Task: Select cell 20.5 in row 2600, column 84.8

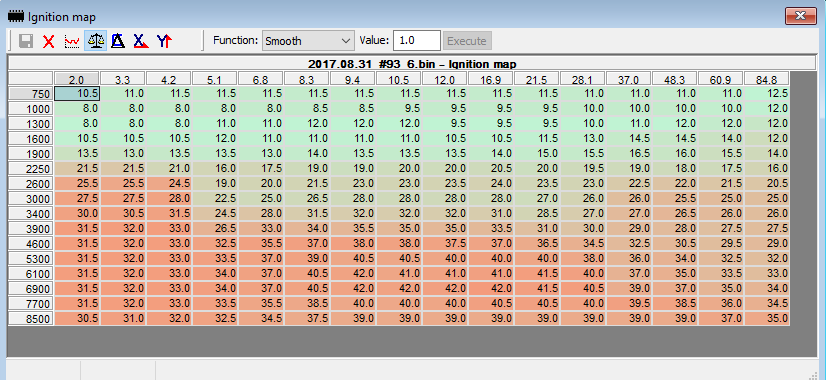Action: [766, 184]
